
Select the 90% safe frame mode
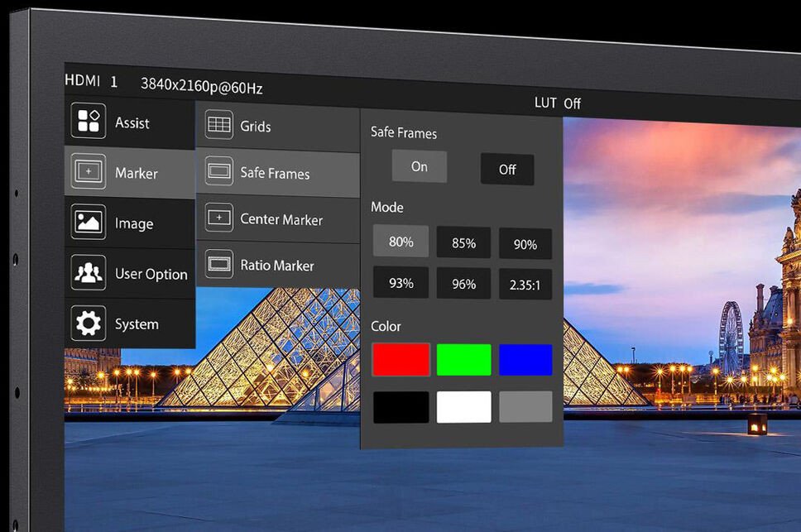tap(525, 245)
